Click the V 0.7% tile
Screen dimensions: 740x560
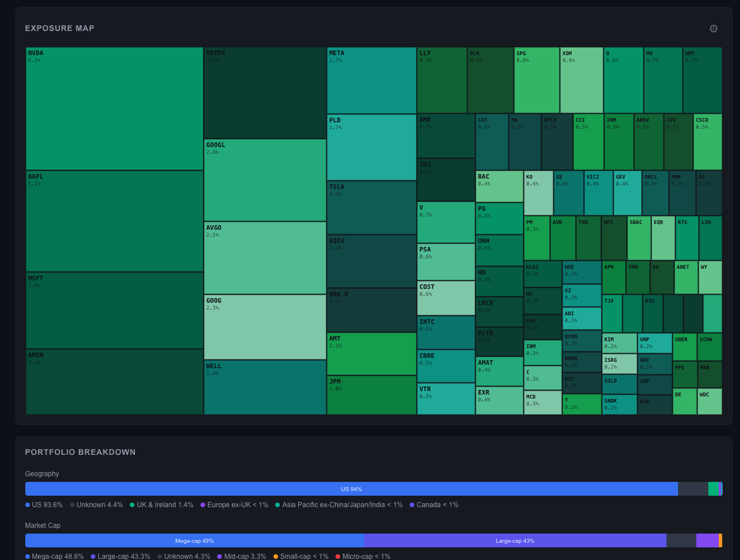click(446, 222)
